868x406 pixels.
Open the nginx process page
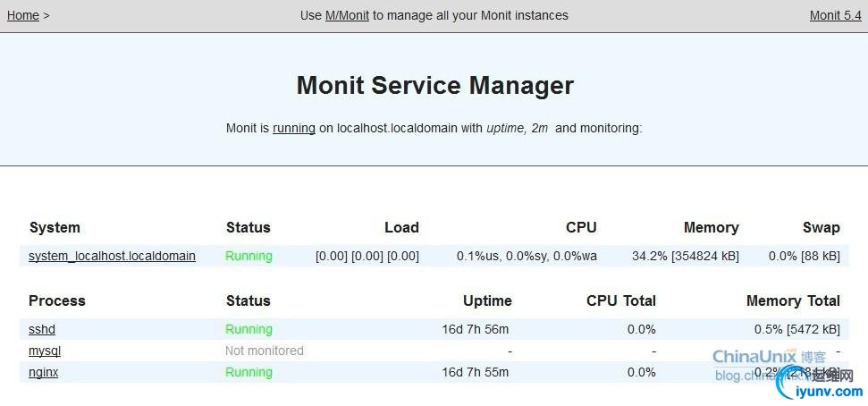(x=43, y=372)
